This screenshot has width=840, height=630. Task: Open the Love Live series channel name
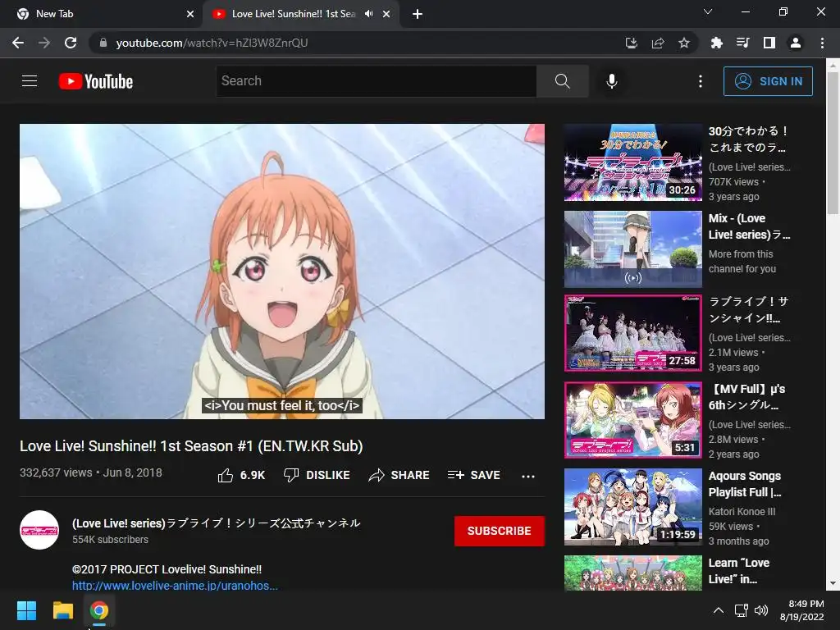point(217,523)
